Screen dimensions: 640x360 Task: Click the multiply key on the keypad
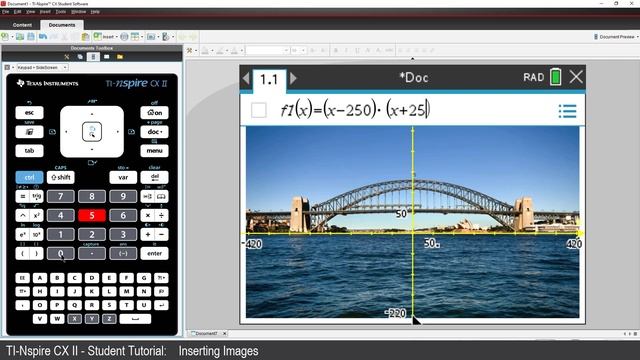pos(148,215)
